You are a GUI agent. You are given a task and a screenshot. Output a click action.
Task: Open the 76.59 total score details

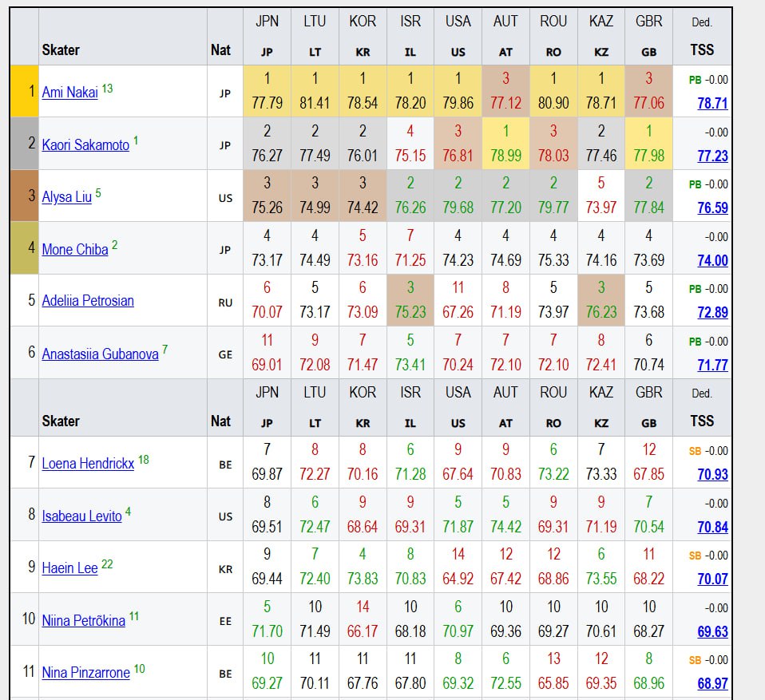(712, 208)
